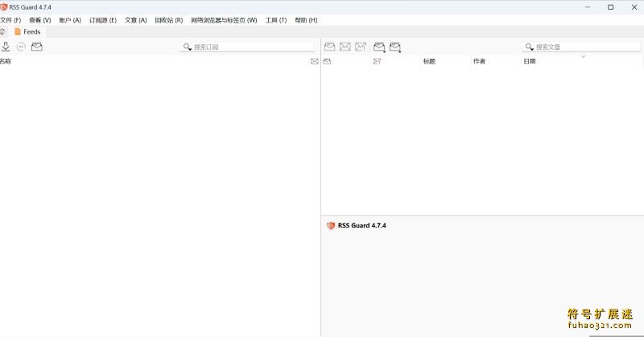The width and height of the screenshot is (644, 337).
Task: Focus the 搜索文章 search field
Action: click(x=581, y=47)
